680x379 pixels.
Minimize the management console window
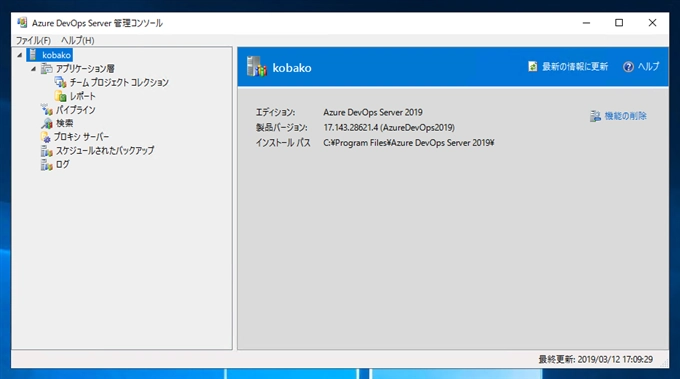(586, 23)
